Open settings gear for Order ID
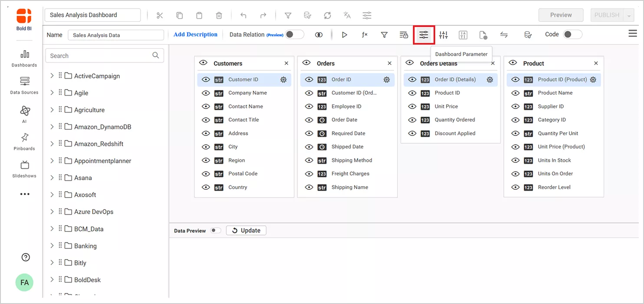 coord(387,79)
